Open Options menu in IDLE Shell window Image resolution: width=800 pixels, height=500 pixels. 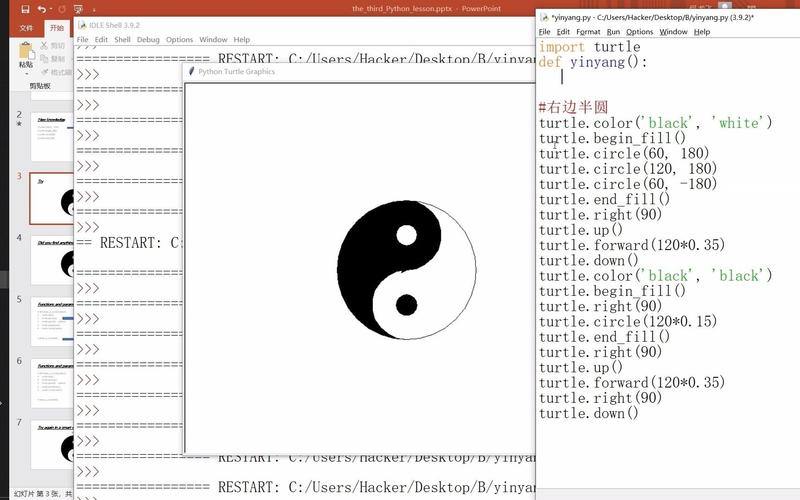(179, 39)
